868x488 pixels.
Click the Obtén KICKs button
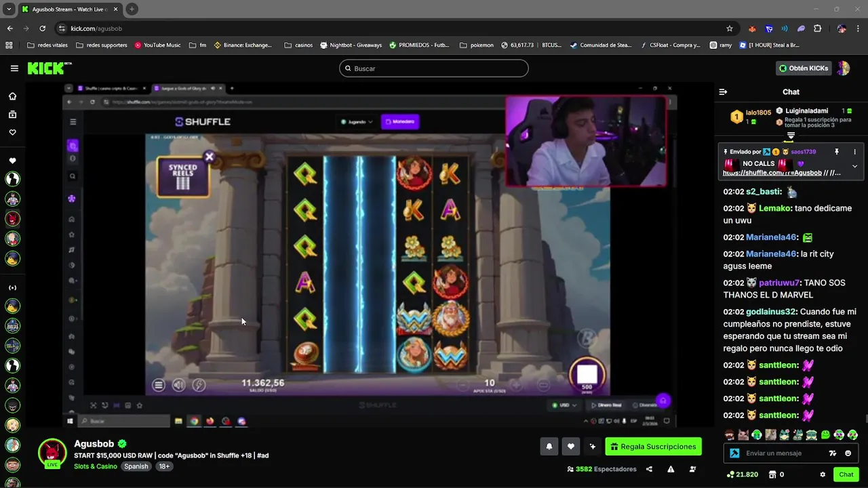804,68
